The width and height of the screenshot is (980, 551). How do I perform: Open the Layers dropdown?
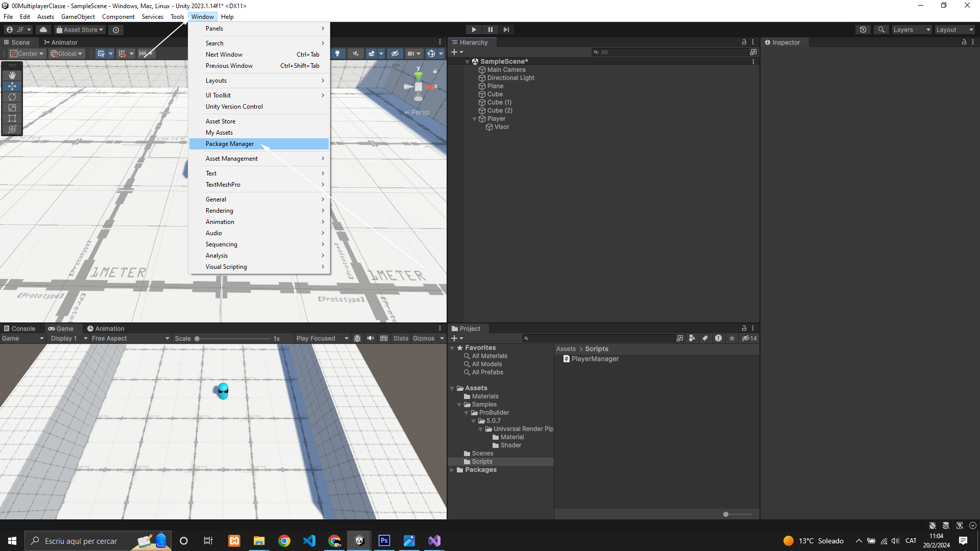(912, 30)
